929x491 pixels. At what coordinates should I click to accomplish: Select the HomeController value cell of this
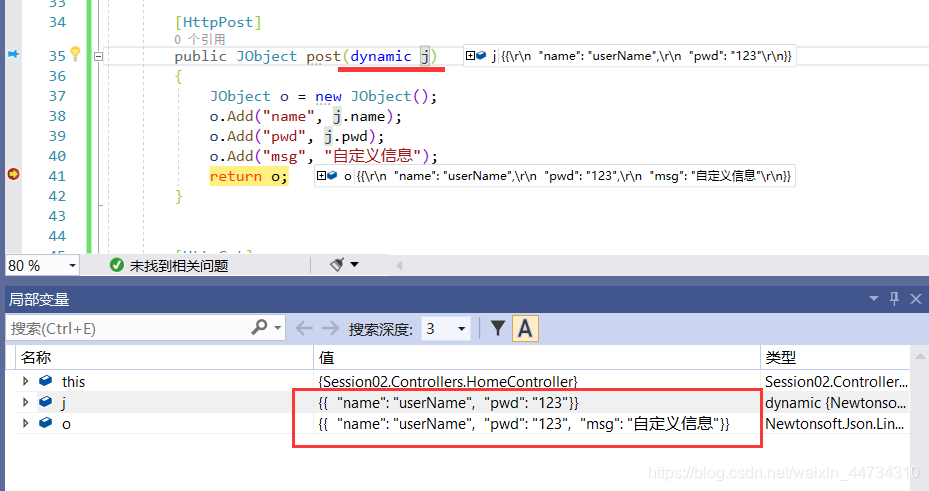(537, 381)
